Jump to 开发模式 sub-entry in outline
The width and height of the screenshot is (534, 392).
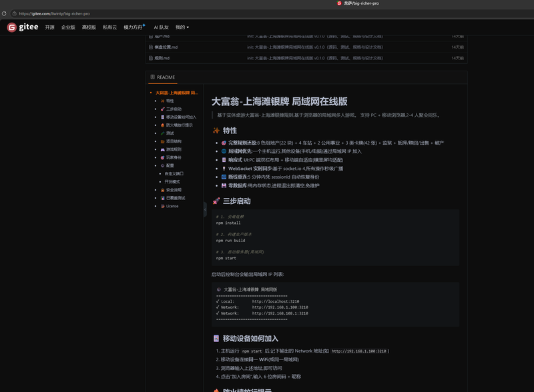(172, 182)
